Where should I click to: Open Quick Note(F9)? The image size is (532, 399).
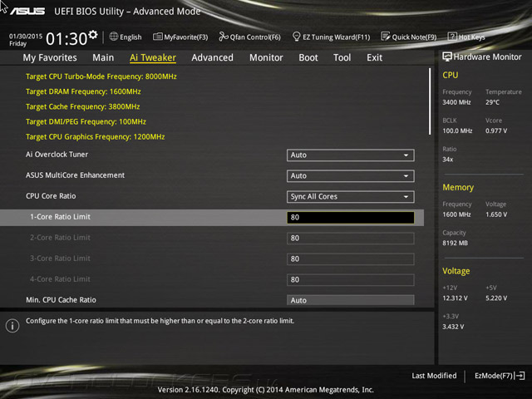coord(409,37)
